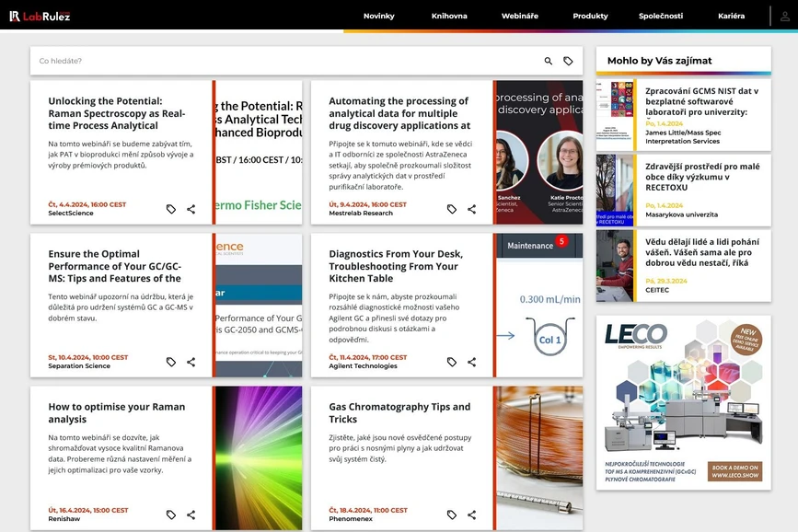Open Gas Chromatography Tips thumbnail image
The width and height of the screenshot is (798, 532).
[x=539, y=457]
